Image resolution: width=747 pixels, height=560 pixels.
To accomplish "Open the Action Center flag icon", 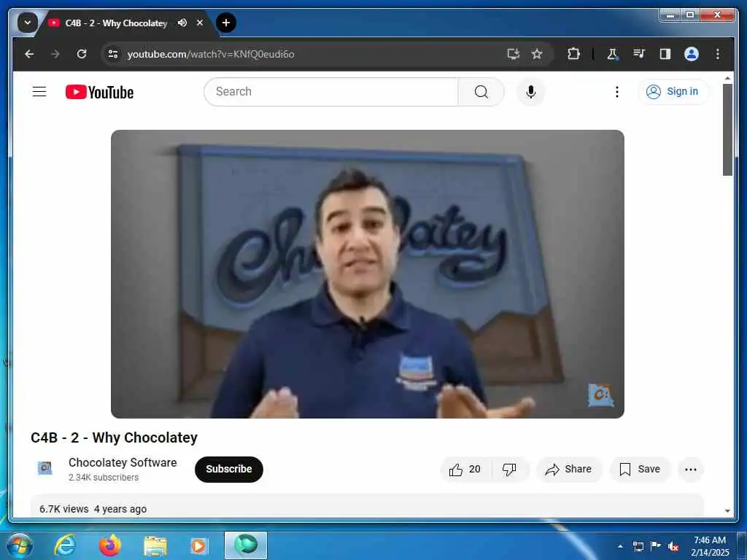I will point(656,545).
